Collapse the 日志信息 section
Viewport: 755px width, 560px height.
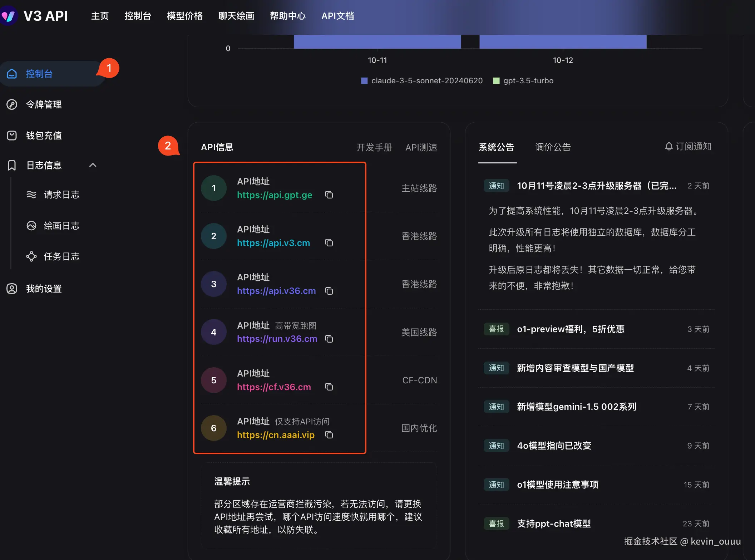tap(93, 165)
